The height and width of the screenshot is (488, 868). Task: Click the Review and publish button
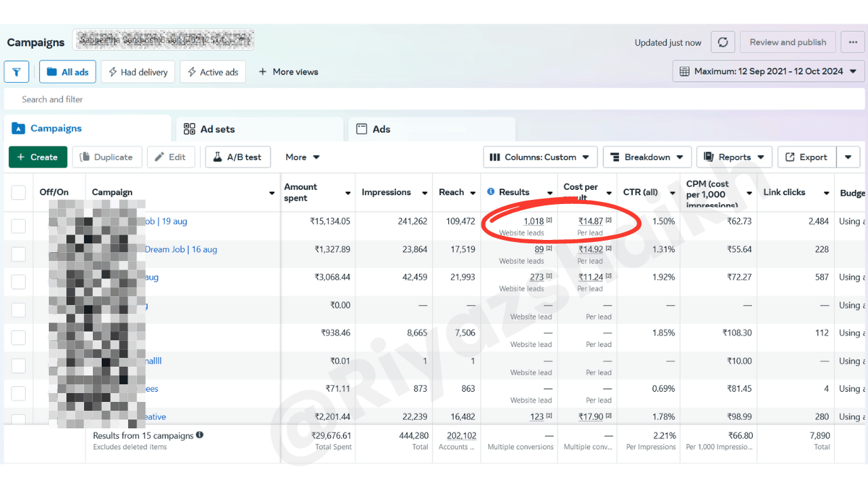(x=787, y=42)
